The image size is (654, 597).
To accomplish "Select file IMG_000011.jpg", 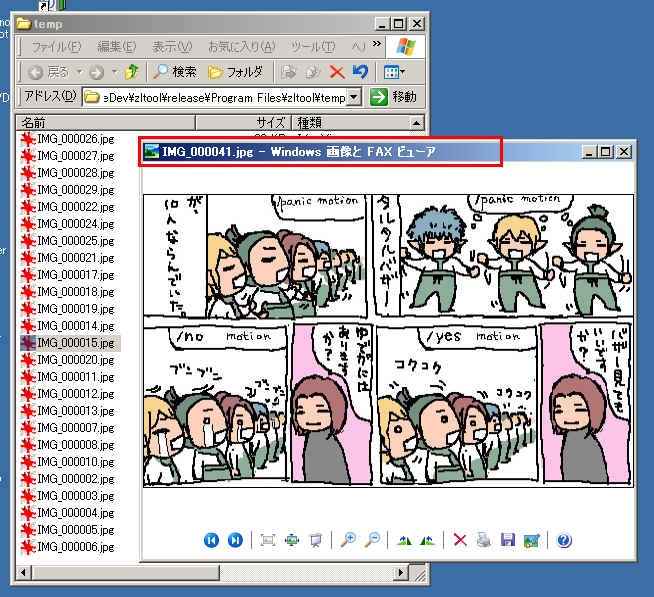I will pos(68,377).
